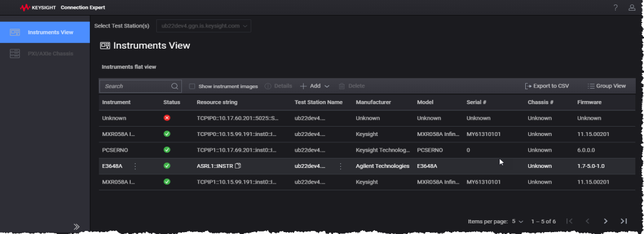Enable Show instrument images checkbox
The width and height of the screenshot is (644, 234).
tap(192, 87)
